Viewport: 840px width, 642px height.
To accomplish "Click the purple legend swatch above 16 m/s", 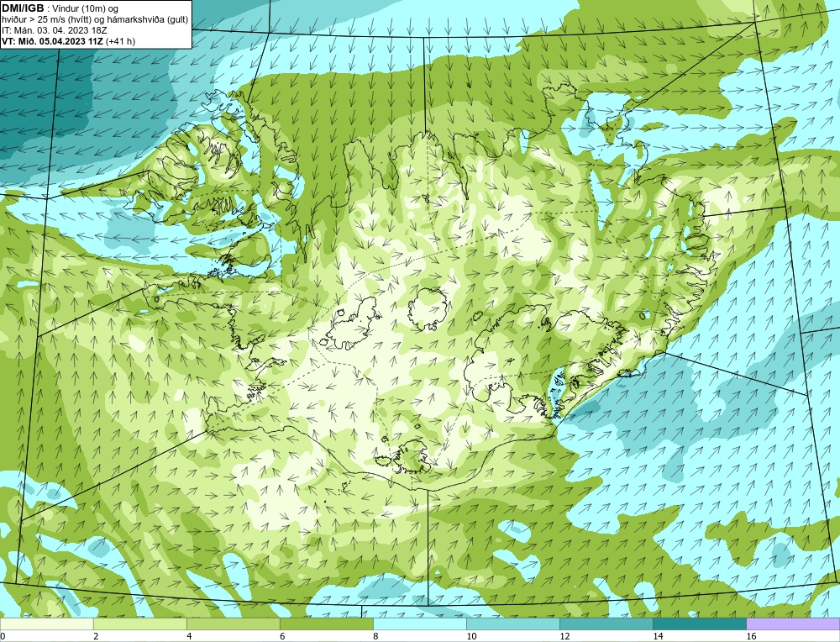I will click(x=793, y=624).
